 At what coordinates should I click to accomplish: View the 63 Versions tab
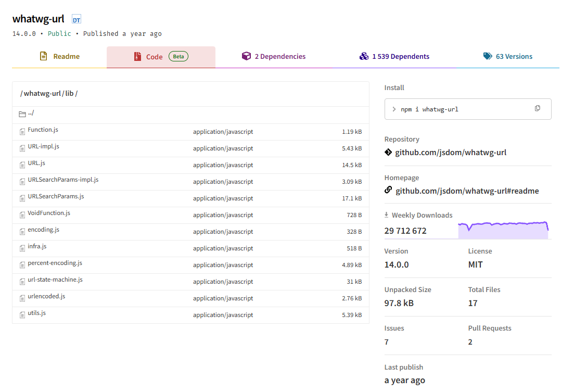(x=507, y=57)
